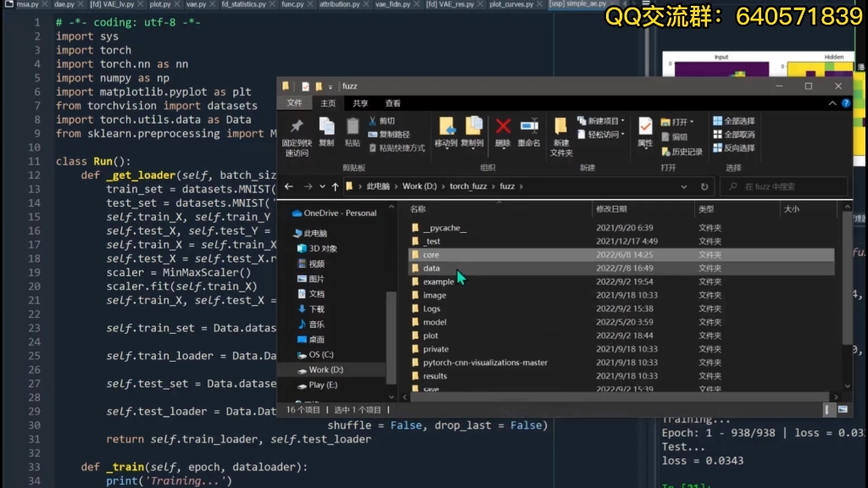Select the __pycache__ folder
The width and height of the screenshot is (868, 488).
(x=621, y=228)
